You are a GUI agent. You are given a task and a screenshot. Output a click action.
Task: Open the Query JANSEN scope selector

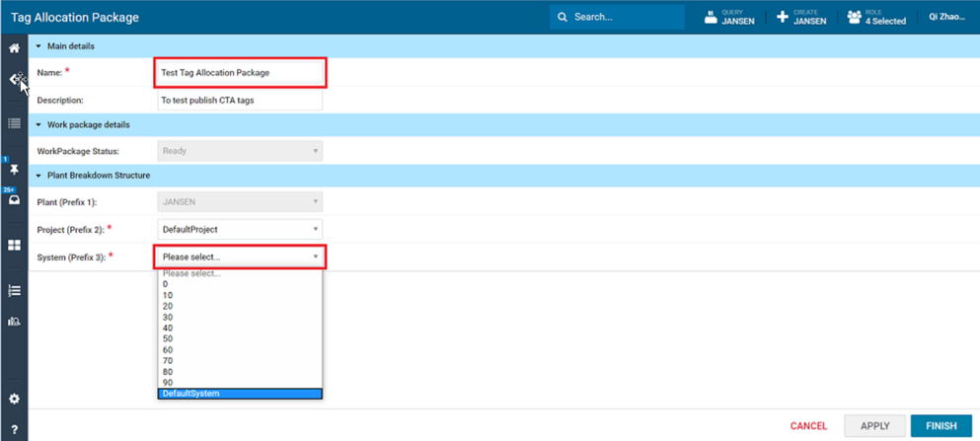(x=728, y=17)
